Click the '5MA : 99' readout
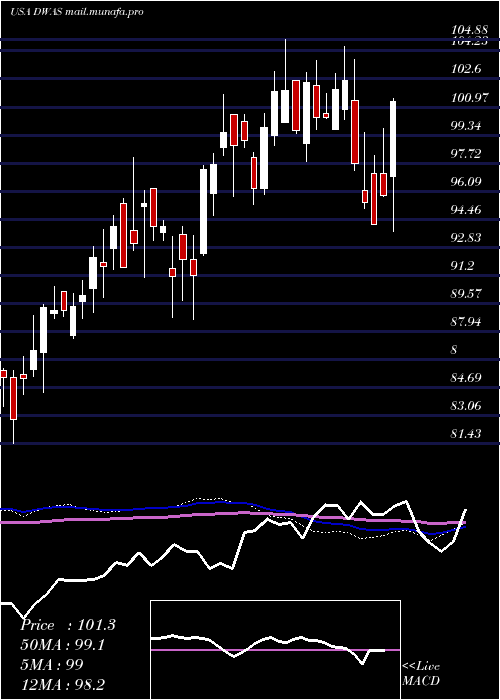This screenshot has width=500, height=700. pos(51,664)
